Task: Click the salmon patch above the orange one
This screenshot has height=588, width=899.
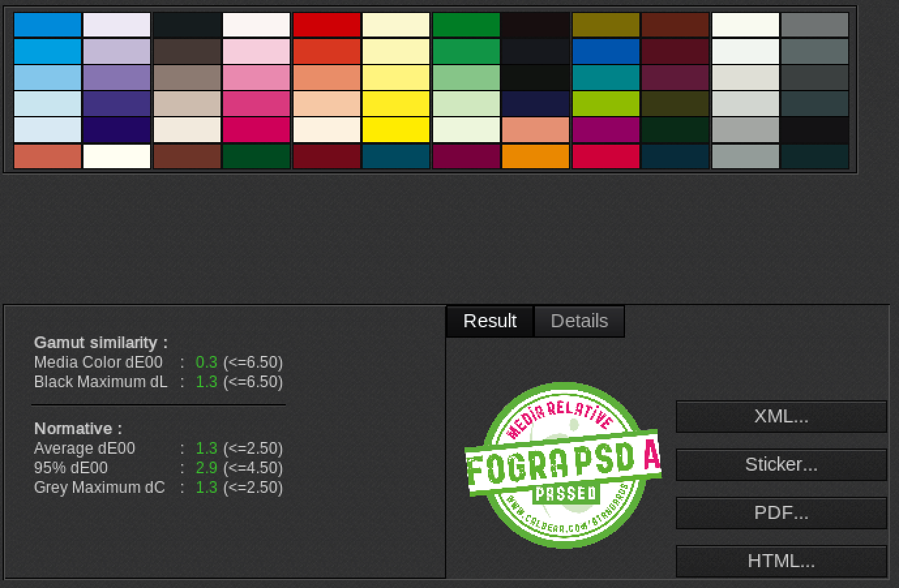Action: coord(536,130)
